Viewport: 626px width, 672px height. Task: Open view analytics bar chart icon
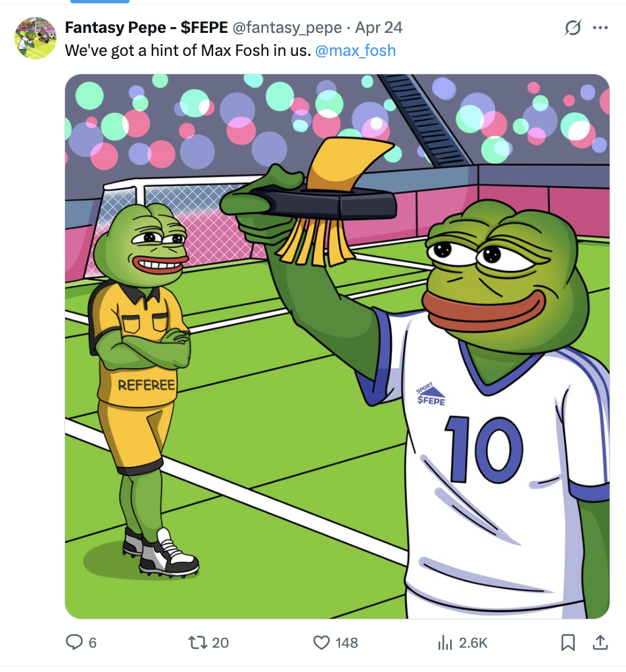coord(446,642)
